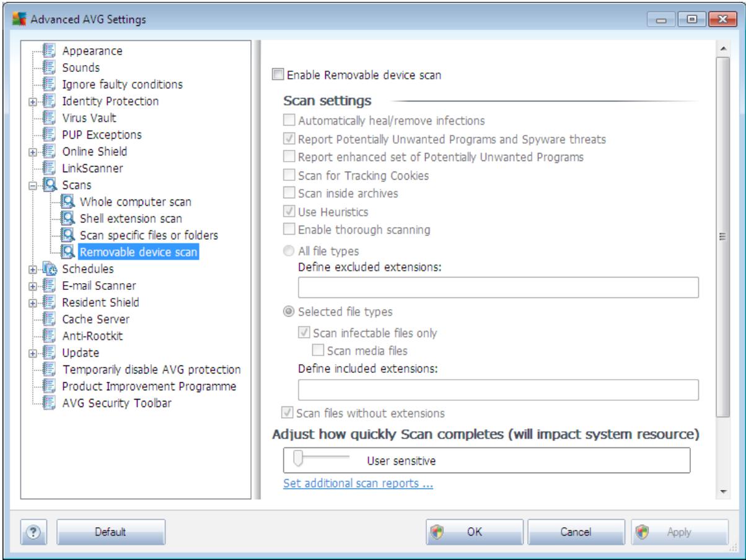Click the Define included extensions field
746x560 pixels.
(498, 390)
